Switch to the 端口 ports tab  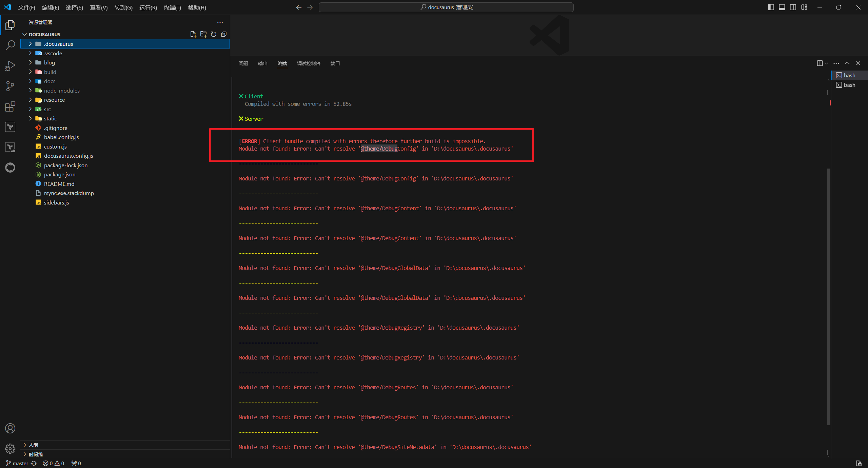[335, 63]
